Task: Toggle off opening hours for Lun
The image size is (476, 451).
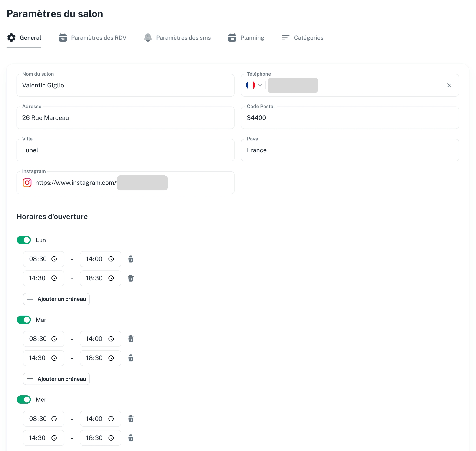Action: click(x=23, y=240)
